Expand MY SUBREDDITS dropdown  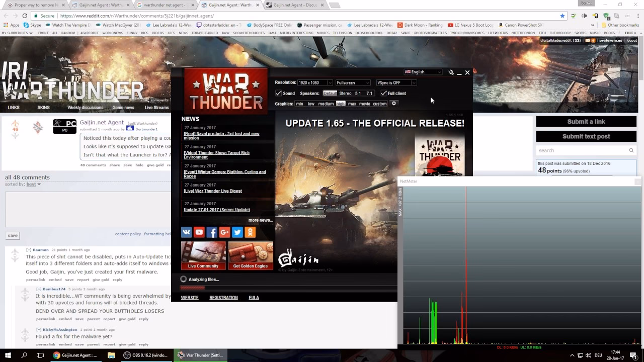click(x=17, y=33)
